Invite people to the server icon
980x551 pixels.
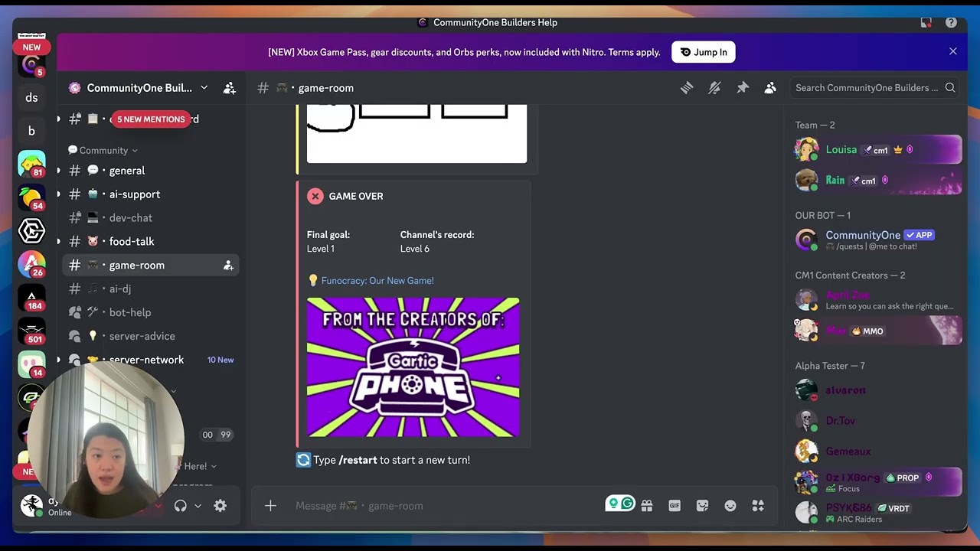(x=230, y=88)
